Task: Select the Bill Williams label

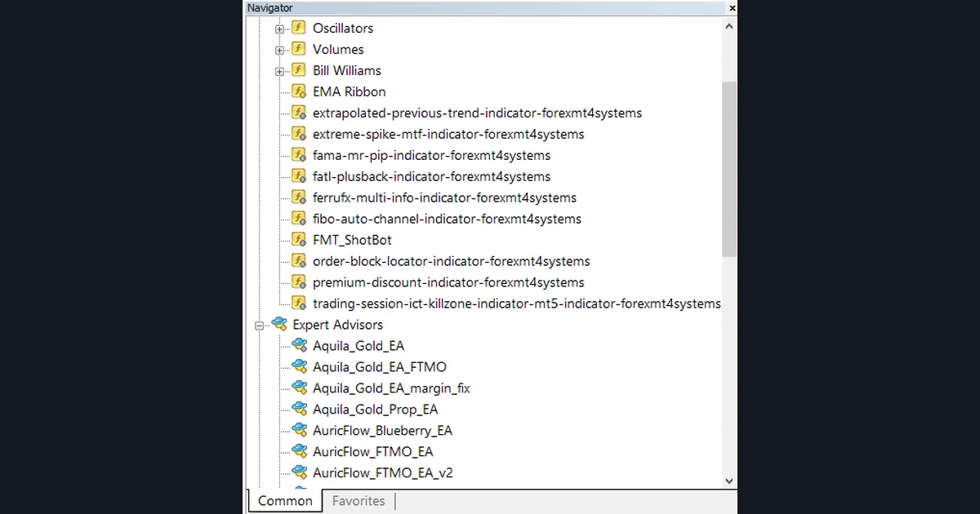Action: pos(347,70)
